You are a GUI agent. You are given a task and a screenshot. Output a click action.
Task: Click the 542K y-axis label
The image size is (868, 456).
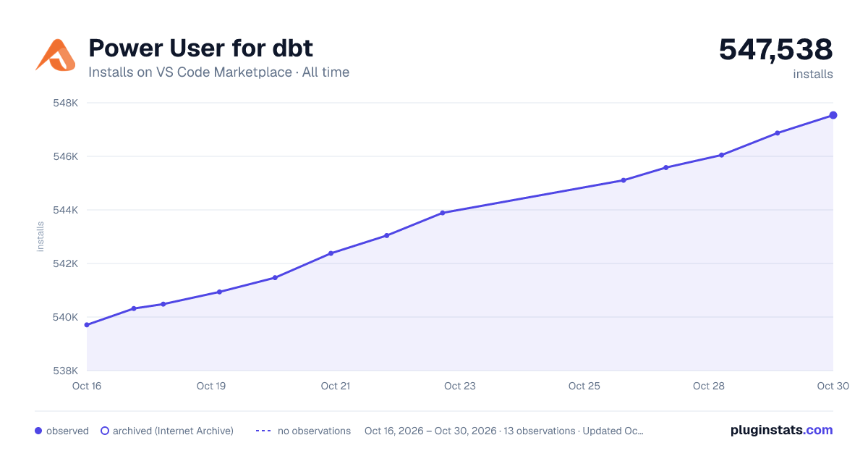click(x=66, y=263)
